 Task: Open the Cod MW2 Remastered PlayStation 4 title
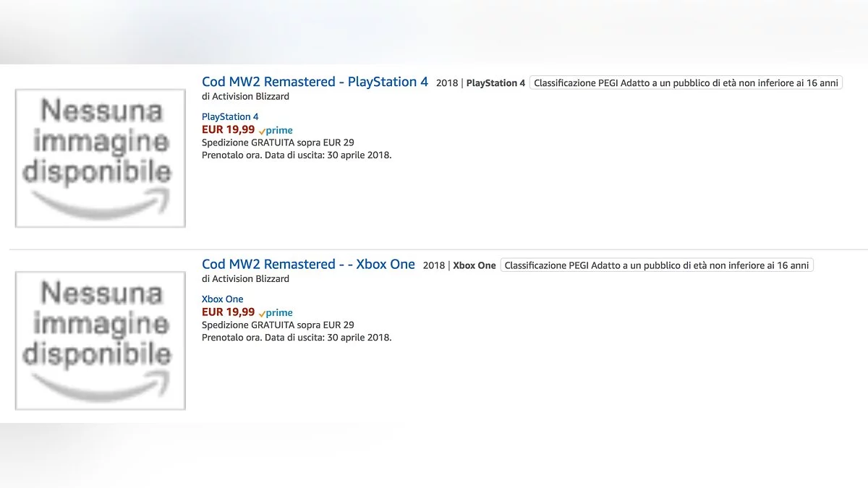pyautogui.click(x=315, y=82)
